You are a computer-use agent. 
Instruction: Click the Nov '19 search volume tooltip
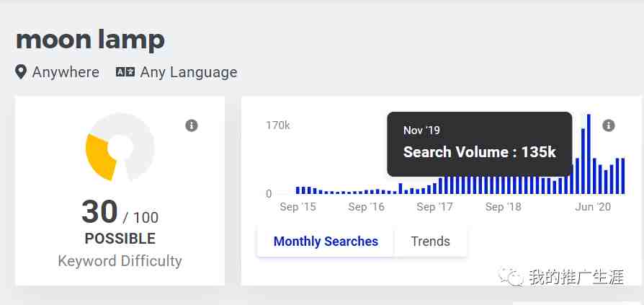pos(479,143)
